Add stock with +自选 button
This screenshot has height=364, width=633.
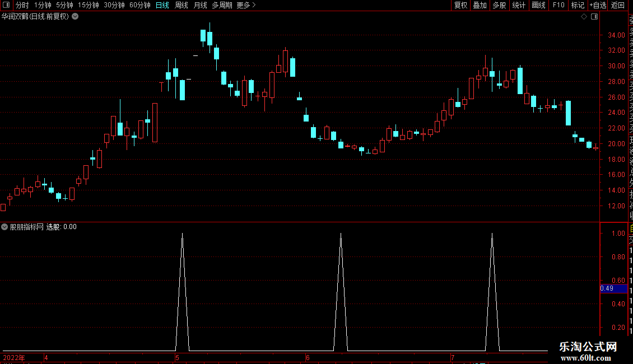pyautogui.click(x=598, y=5)
